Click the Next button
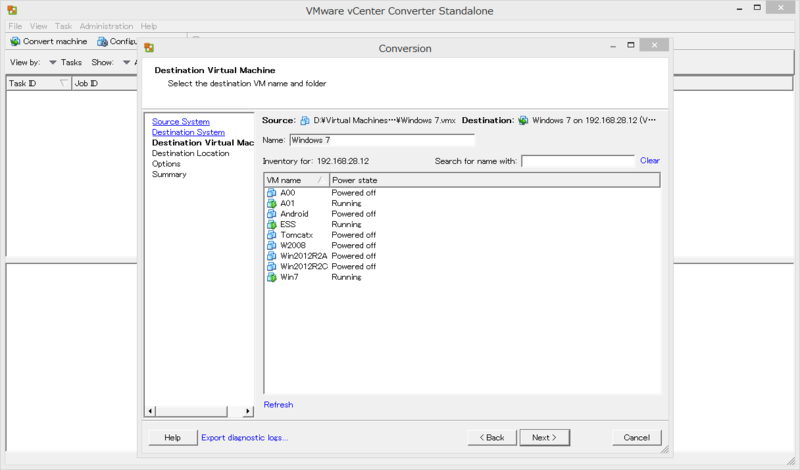Viewport: 800px width, 470px height. click(544, 437)
